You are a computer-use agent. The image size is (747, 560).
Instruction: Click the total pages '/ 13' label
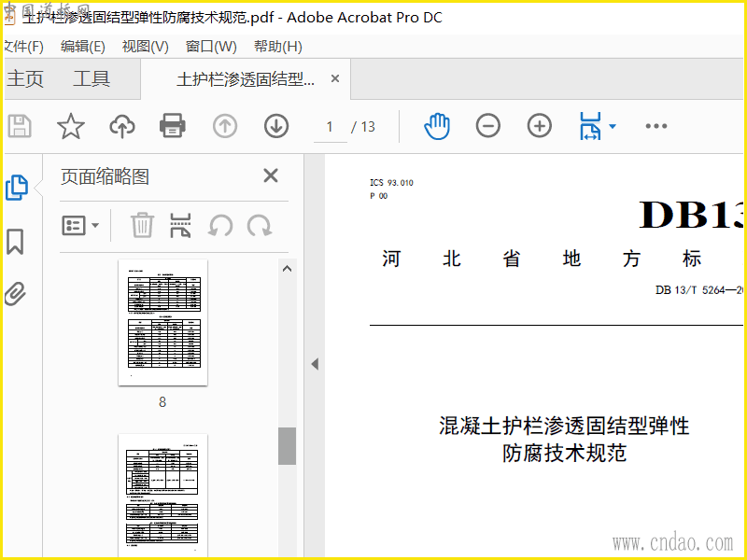click(x=363, y=127)
